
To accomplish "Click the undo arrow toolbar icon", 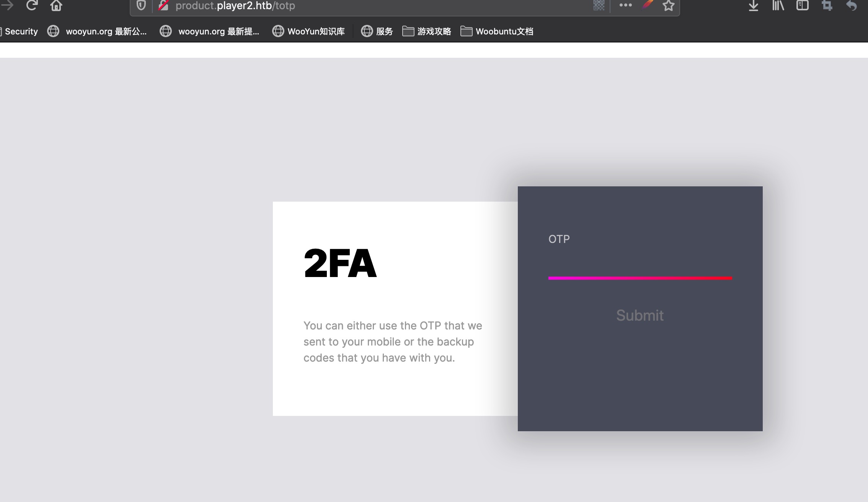I will click(x=852, y=5).
